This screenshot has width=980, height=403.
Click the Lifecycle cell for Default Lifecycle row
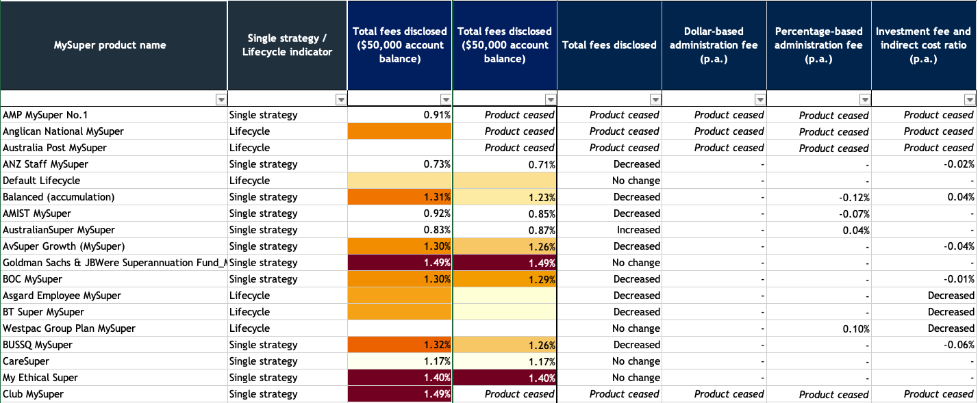click(288, 181)
